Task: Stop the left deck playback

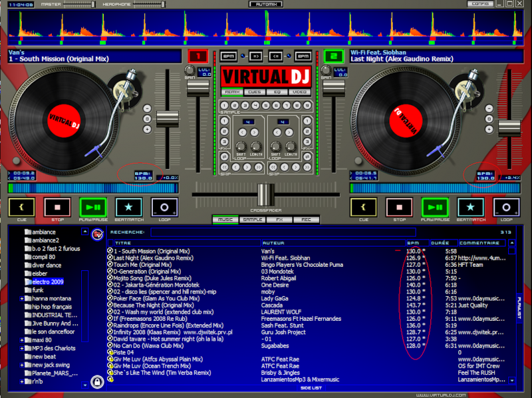Action: pos(57,208)
